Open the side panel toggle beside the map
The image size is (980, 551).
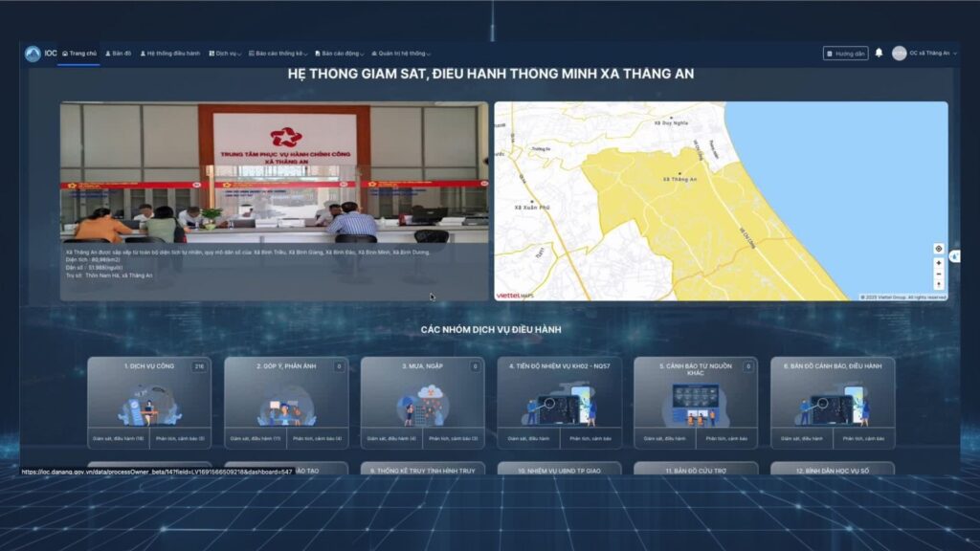(x=954, y=256)
